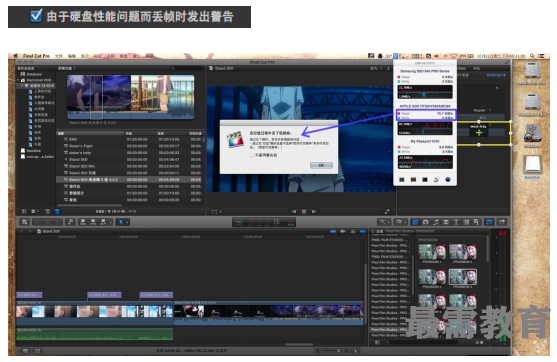557x362 pixels.
Task: Switch the browser to filmstrip view
Action: pyautogui.click(x=48, y=211)
